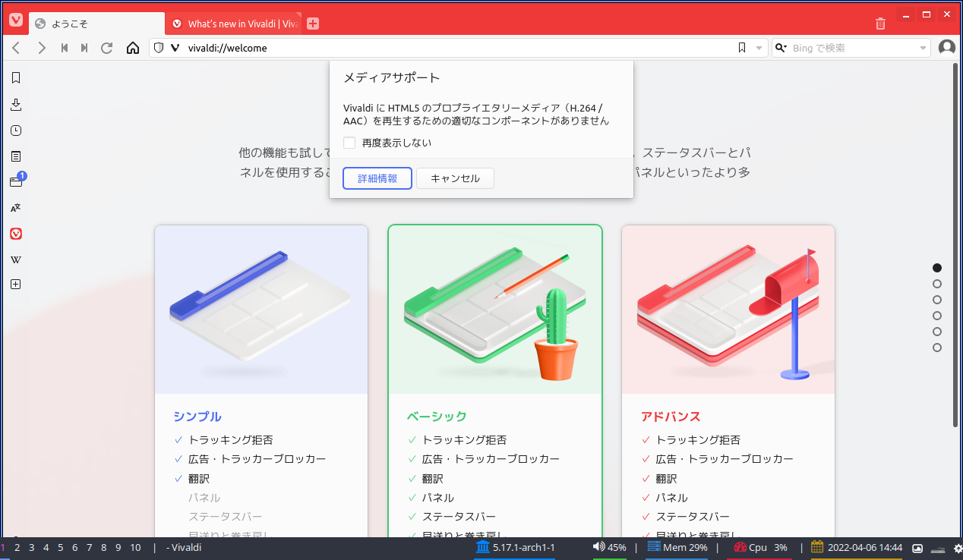The image size is (963, 560).
Task: Open the Window panel with badge
Action: point(17,181)
